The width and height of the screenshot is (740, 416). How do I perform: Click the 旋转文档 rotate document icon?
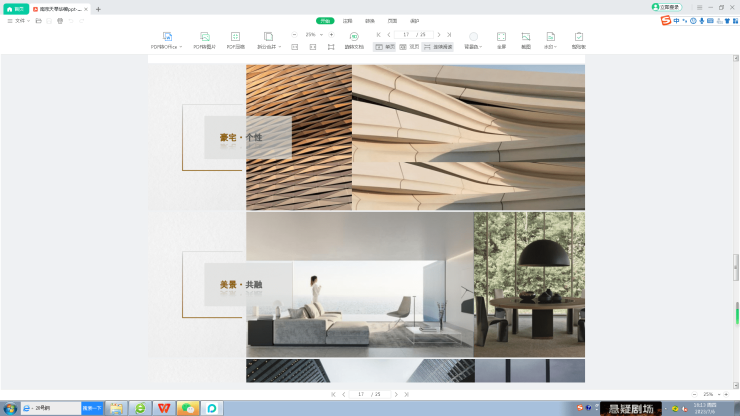tap(354, 36)
